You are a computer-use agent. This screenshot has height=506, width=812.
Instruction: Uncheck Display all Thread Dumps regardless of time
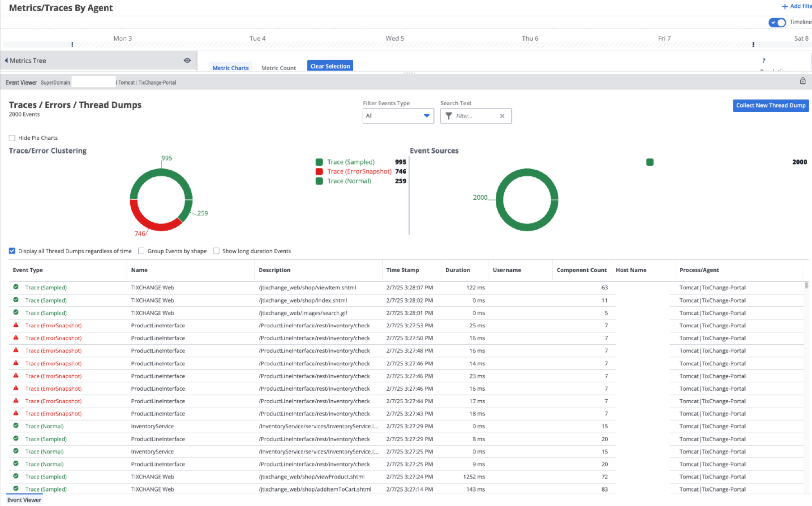(12, 251)
